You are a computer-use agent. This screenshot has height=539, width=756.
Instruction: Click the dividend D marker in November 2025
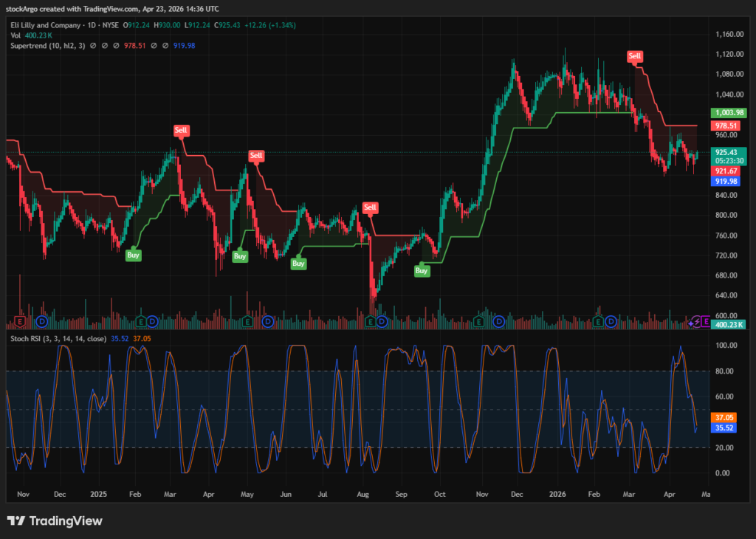(x=499, y=321)
